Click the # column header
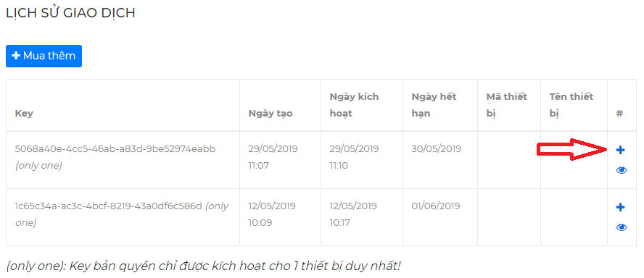644x278 pixels. tap(619, 114)
